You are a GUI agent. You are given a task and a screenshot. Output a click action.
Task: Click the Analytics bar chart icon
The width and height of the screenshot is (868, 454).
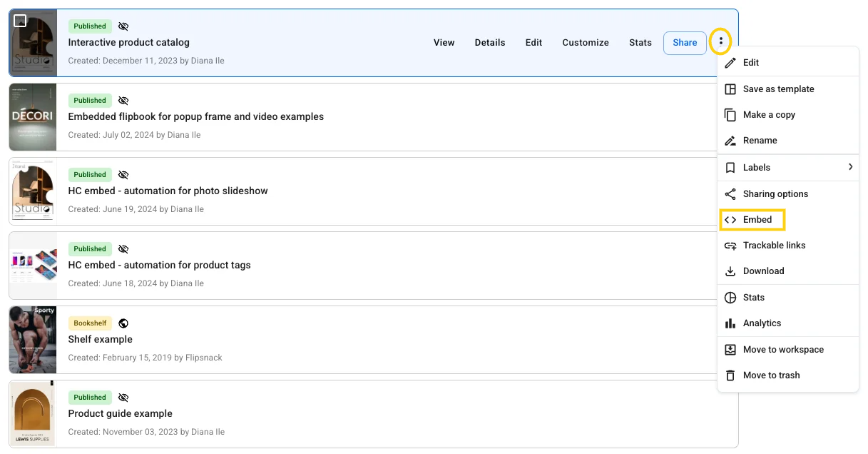(730, 323)
